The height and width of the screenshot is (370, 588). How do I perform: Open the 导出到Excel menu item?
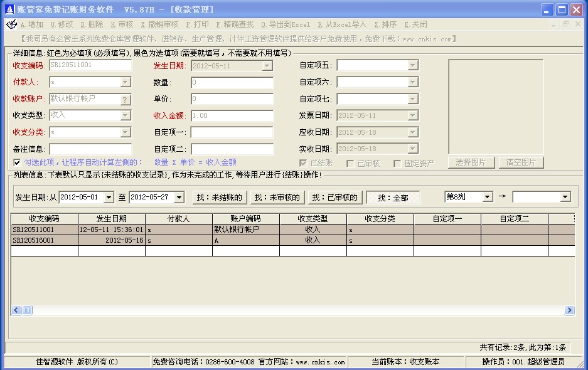click(285, 24)
